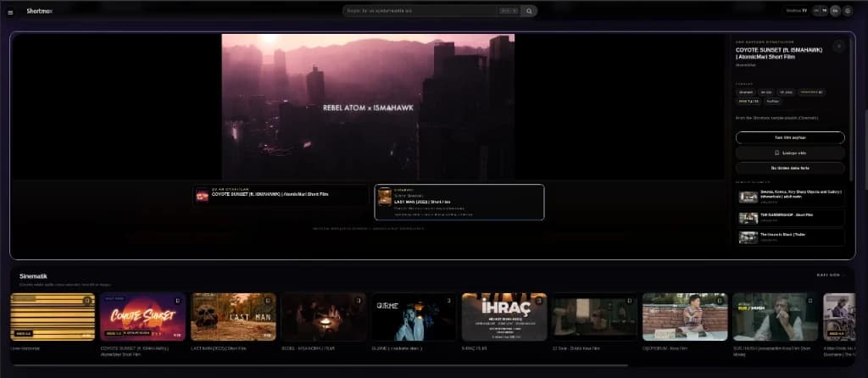Open the gold striped first thumbnail
This screenshot has width=868, height=378.
53,317
